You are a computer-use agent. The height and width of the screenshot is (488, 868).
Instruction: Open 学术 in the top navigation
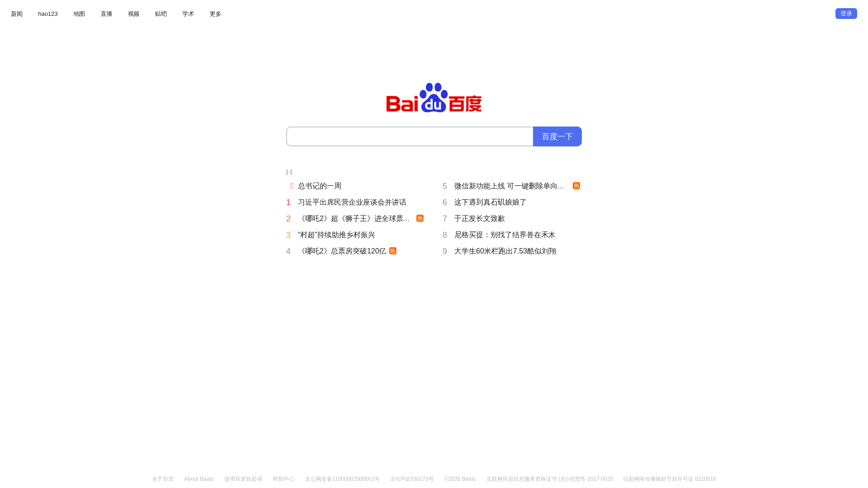point(188,14)
